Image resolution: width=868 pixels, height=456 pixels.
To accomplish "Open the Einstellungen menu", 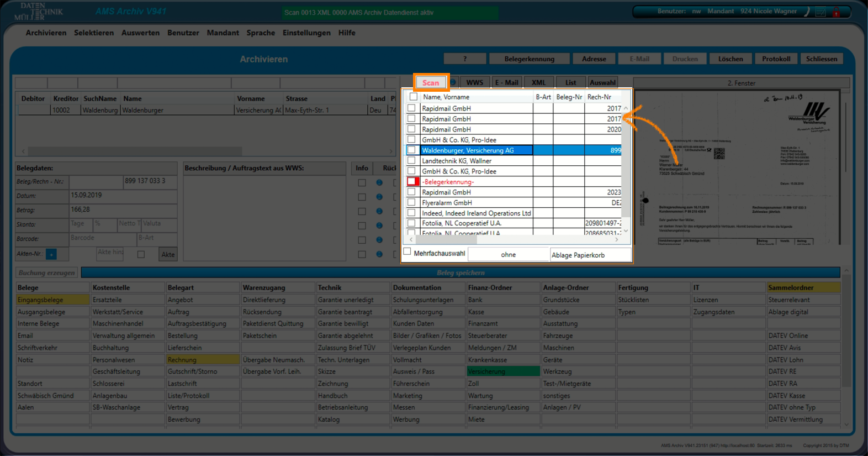I will [306, 33].
